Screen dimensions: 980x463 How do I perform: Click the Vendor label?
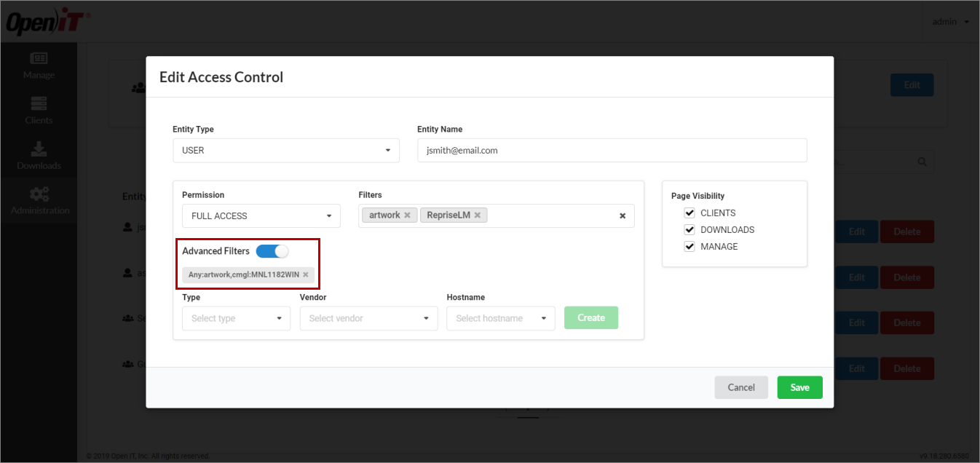click(313, 298)
